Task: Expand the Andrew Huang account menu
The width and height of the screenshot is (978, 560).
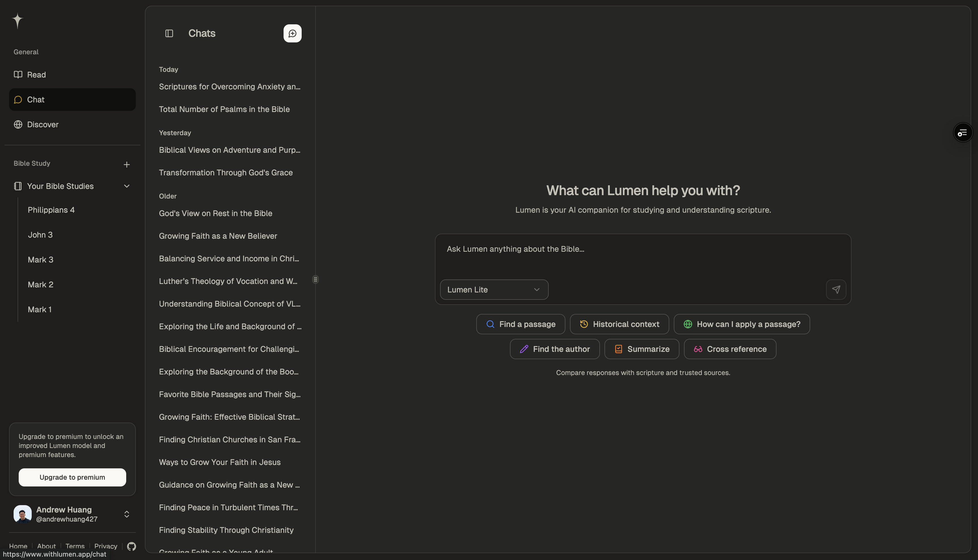Action: coord(126,514)
